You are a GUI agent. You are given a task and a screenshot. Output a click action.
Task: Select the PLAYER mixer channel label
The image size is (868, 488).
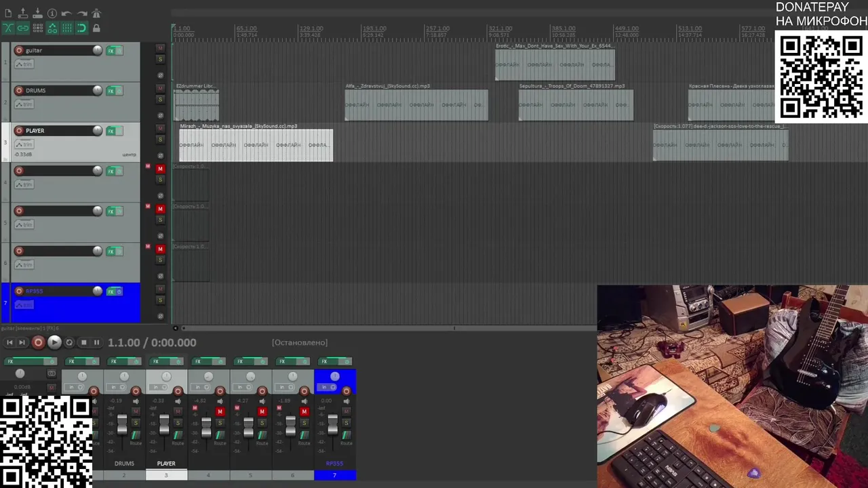click(166, 464)
